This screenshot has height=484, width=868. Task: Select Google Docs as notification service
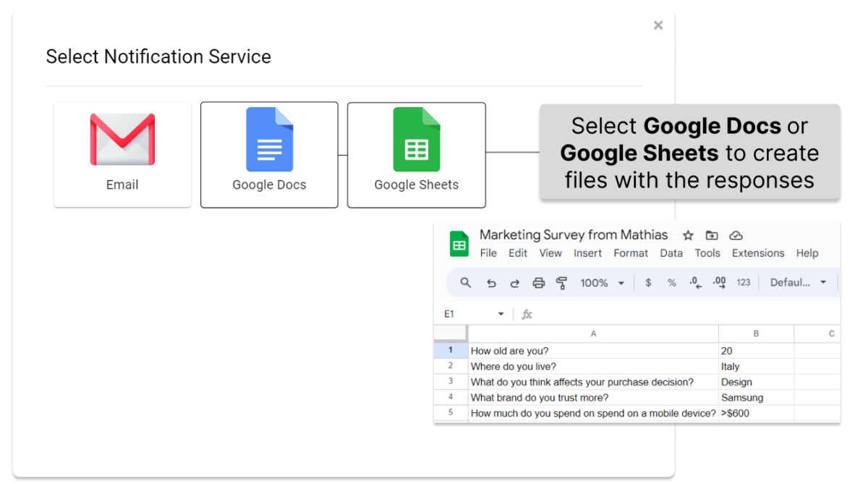click(x=269, y=154)
